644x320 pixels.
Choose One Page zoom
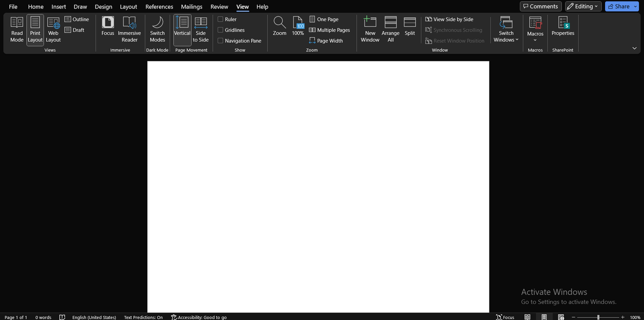[324, 19]
